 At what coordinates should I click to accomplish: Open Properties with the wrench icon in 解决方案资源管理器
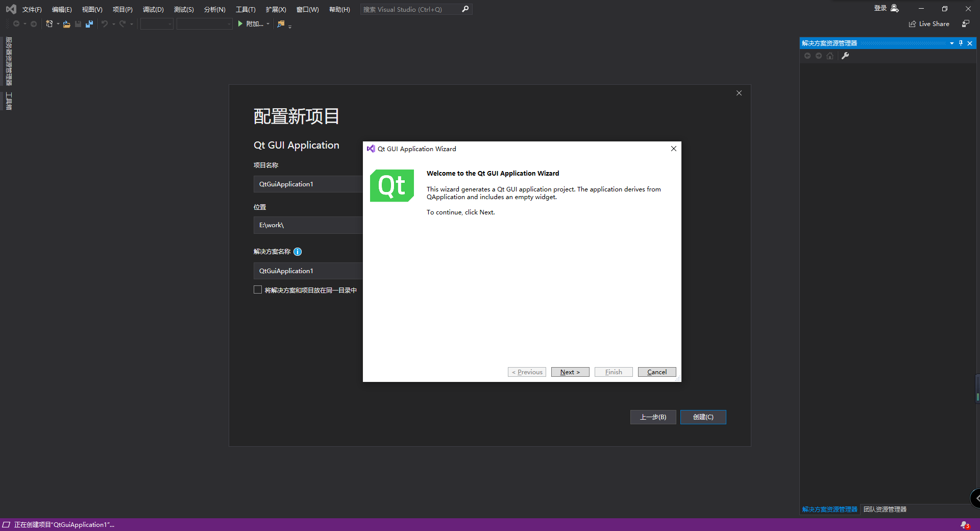tap(846, 56)
